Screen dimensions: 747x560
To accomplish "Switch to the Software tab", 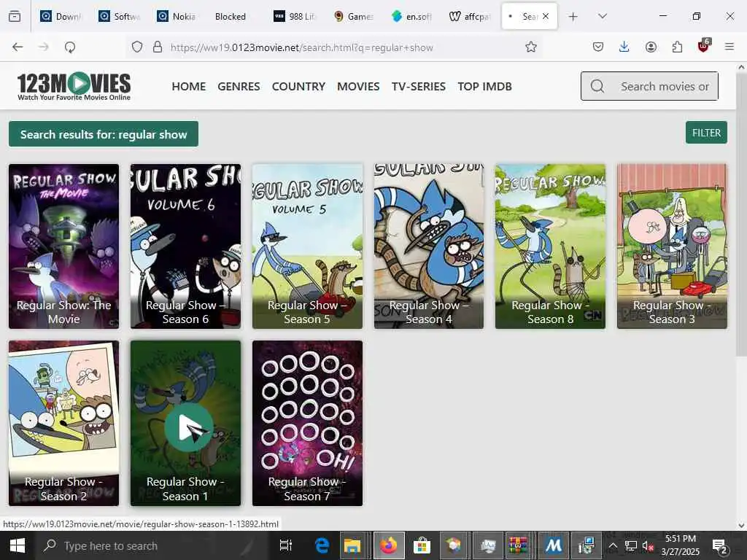I will coord(119,17).
